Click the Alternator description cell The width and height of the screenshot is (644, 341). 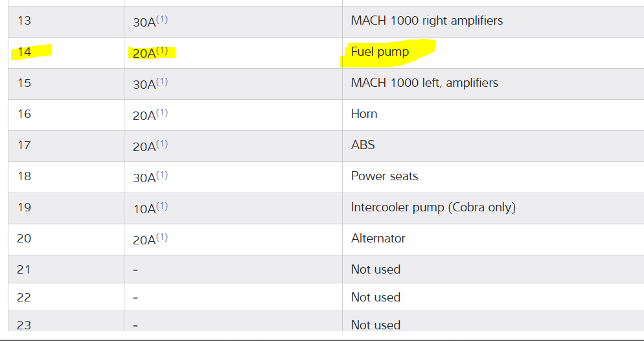tap(378, 239)
